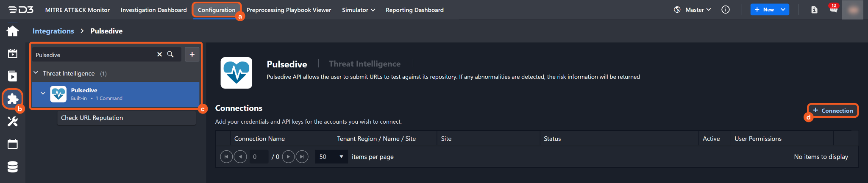Open the integrations puzzle piece icon
This screenshot has height=183, width=868.
coord(13,99)
